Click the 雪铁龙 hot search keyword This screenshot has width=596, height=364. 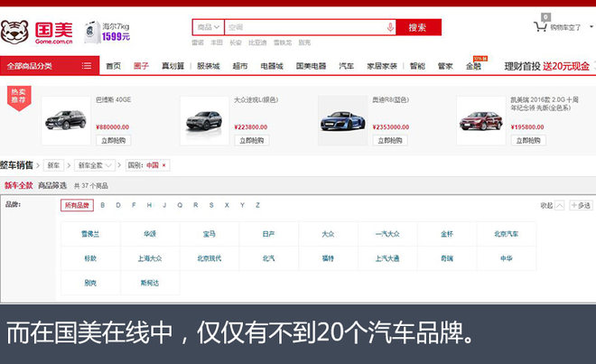point(283,42)
